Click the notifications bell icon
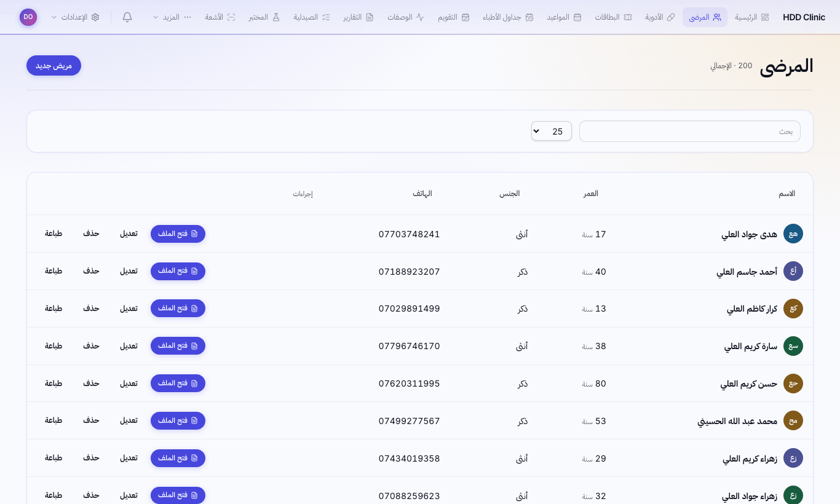Screen dimensions: 840x504 click(127, 17)
